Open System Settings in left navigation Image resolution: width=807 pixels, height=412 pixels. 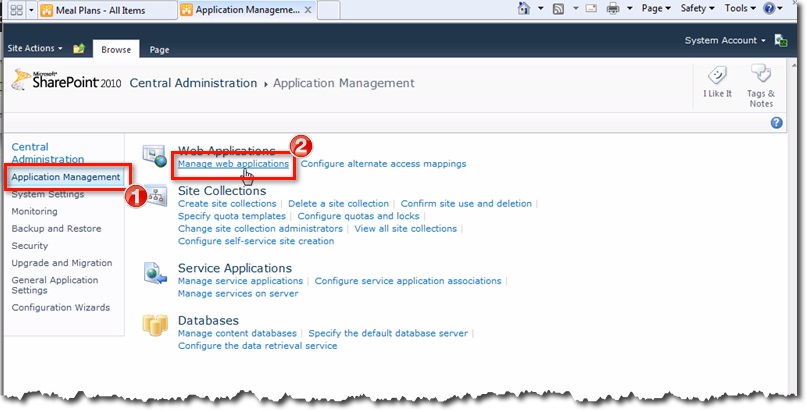47,194
